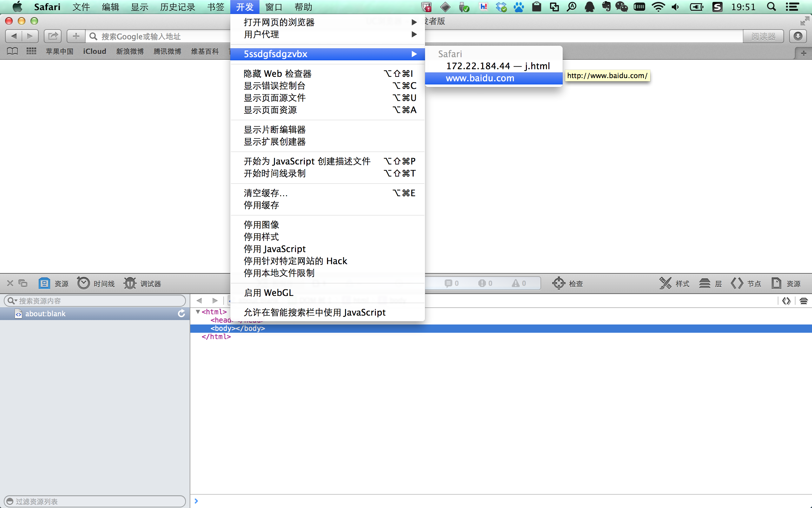This screenshot has height=508, width=812.
Task: Click the 搜索资源内容 search field
Action: 95,301
